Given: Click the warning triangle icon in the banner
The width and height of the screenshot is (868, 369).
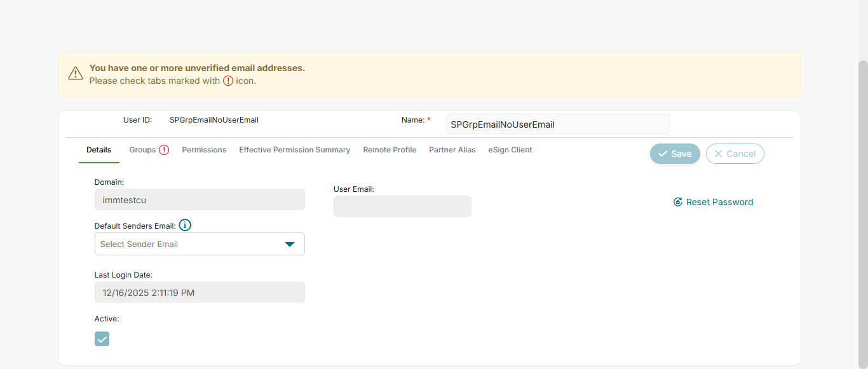Looking at the screenshot, I should coord(76,74).
